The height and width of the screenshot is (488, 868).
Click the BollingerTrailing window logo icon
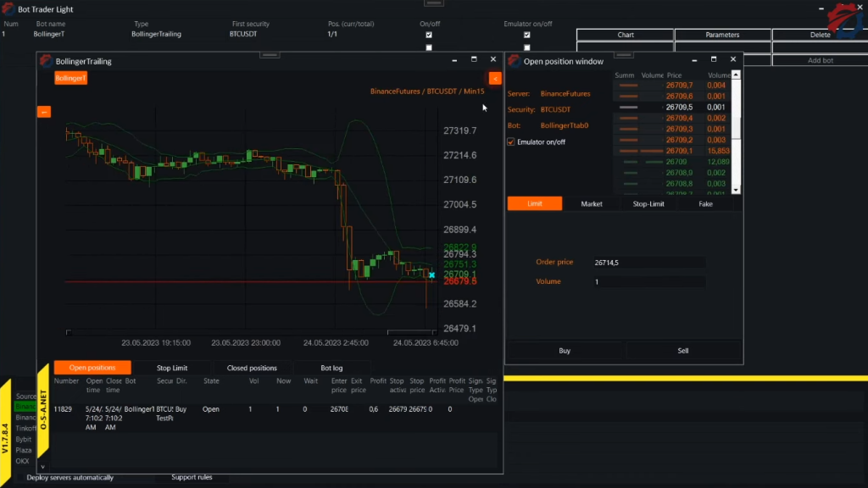point(46,61)
